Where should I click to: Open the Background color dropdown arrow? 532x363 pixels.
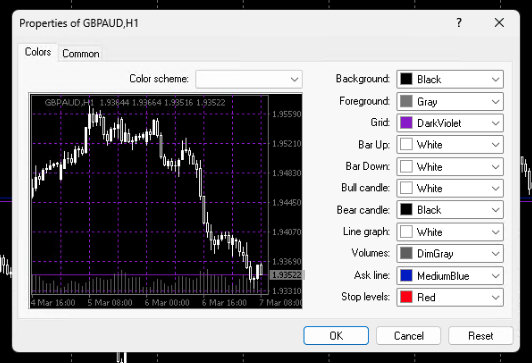[x=495, y=80]
